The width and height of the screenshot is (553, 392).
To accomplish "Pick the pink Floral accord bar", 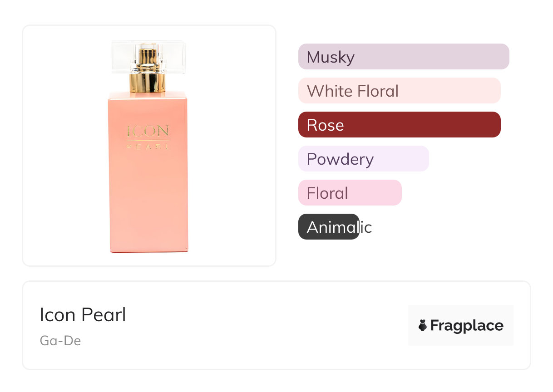I will [350, 193].
